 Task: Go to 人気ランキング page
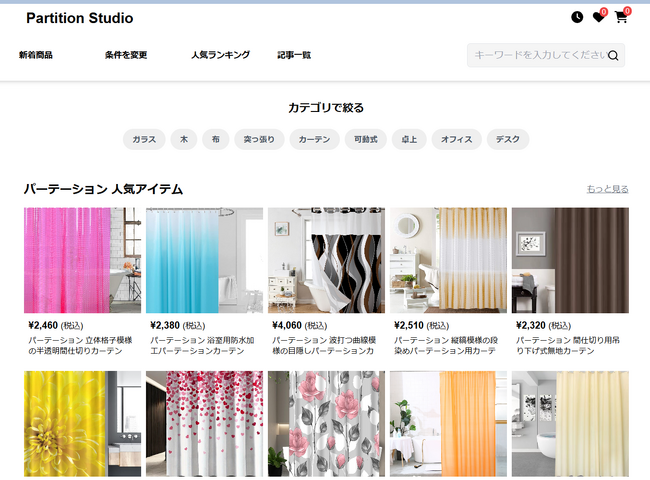point(220,55)
